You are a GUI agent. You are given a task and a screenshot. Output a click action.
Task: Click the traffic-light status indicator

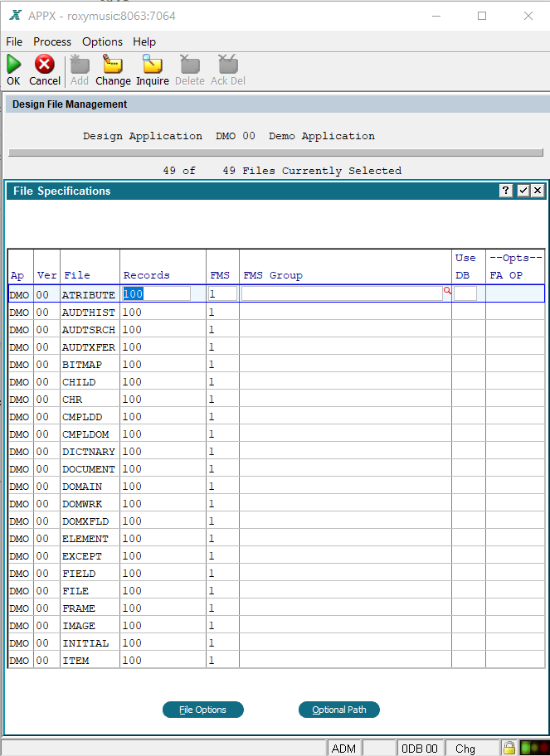tap(534, 748)
